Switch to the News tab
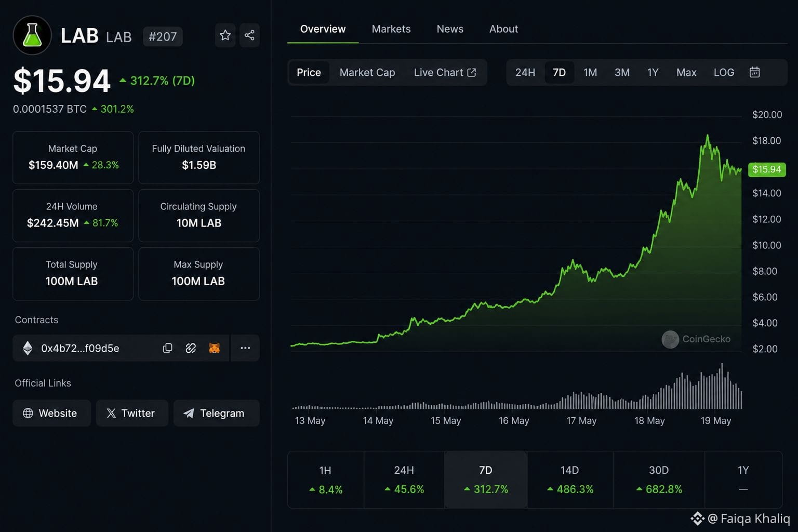 click(450, 29)
